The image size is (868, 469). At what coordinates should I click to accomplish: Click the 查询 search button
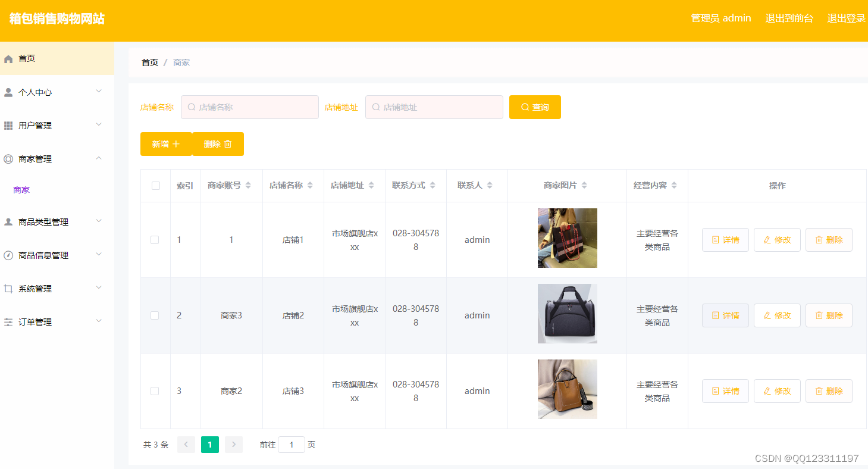[535, 107]
